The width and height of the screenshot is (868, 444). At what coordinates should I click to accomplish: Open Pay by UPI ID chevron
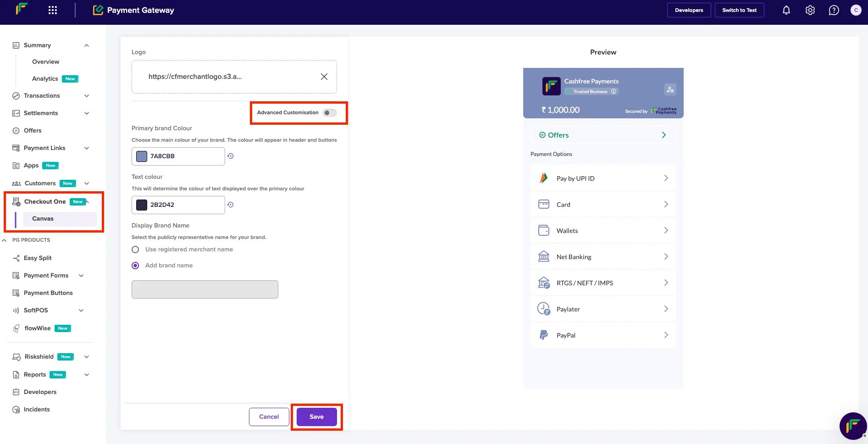tap(666, 178)
